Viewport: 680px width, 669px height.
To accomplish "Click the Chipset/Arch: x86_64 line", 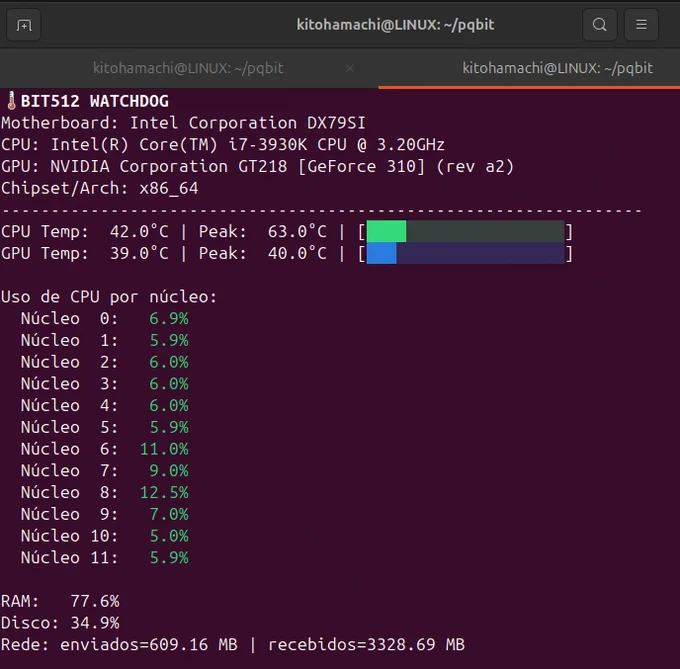I will (x=100, y=188).
